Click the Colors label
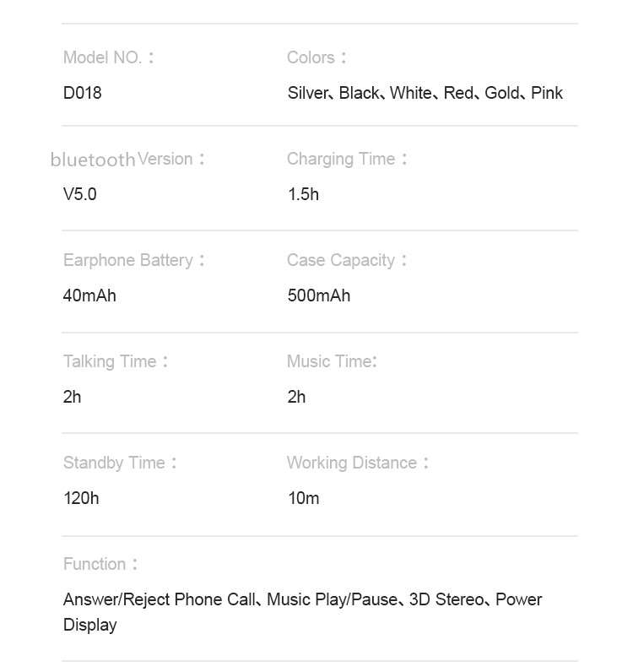This screenshot has width=633, height=672. pyautogui.click(x=316, y=57)
